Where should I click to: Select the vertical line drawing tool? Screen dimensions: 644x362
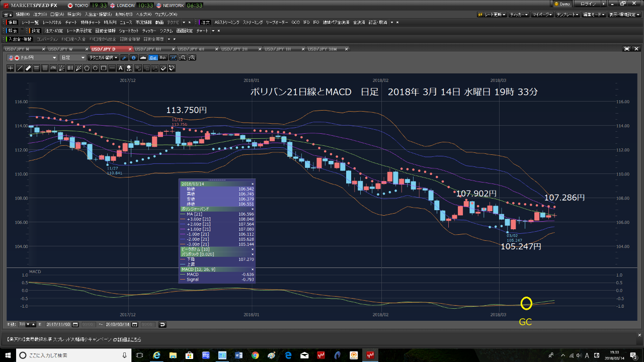tap(69, 68)
